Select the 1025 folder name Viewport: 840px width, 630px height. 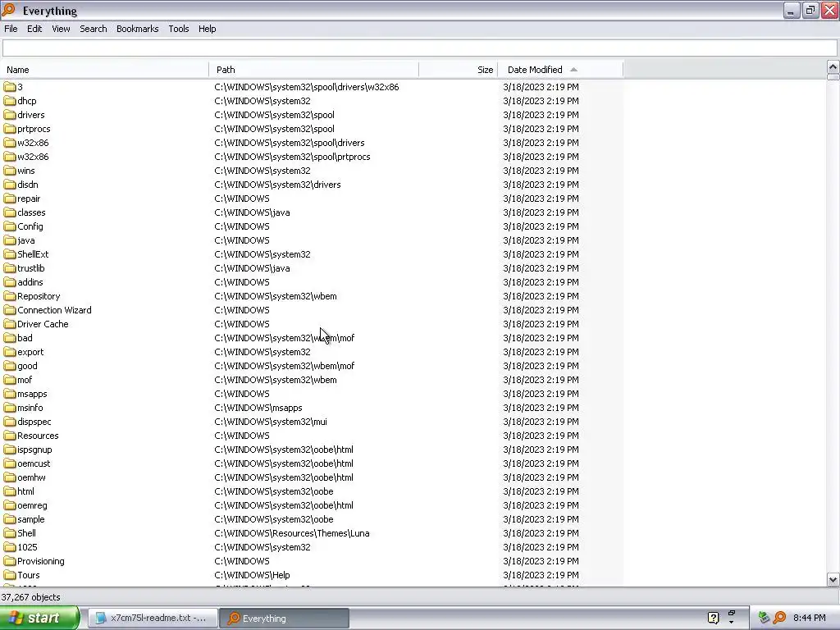click(x=27, y=547)
